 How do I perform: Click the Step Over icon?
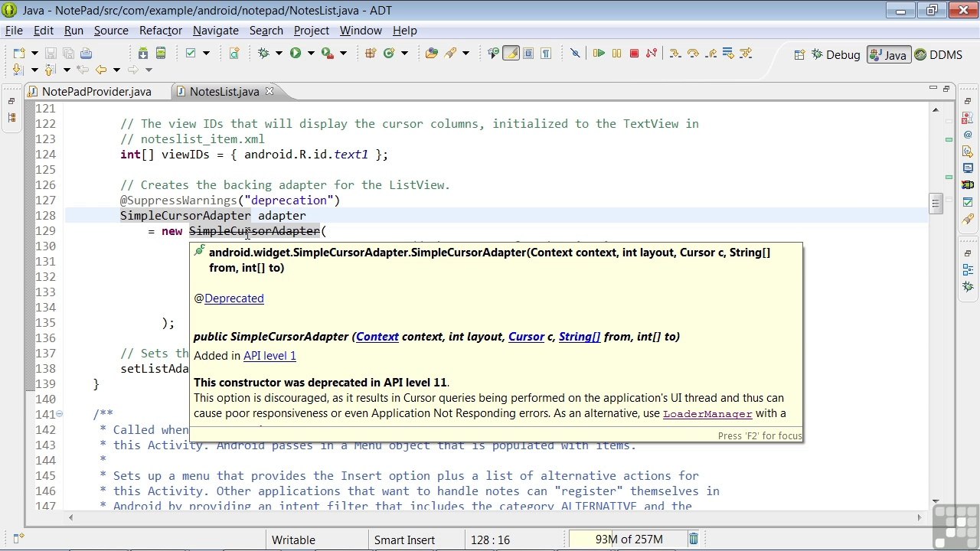tap(693, 53)
